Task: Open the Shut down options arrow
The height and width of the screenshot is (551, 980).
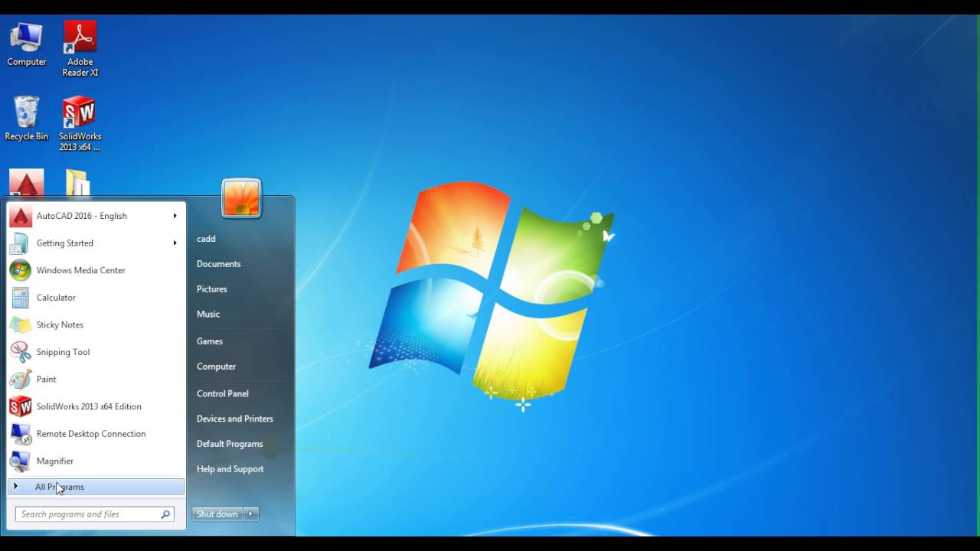Action: click(x=251, y=514)
